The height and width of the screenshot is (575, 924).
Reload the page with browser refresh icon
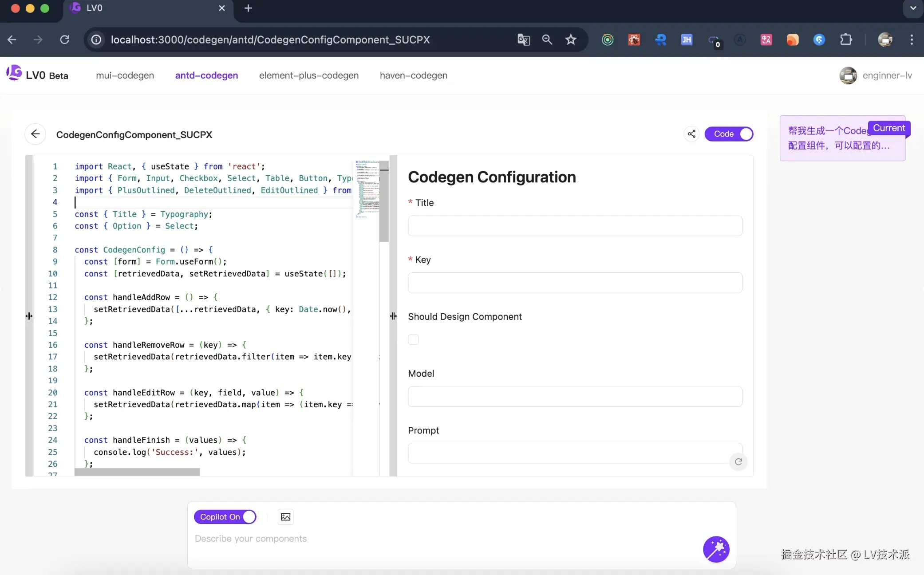(65, 39)
